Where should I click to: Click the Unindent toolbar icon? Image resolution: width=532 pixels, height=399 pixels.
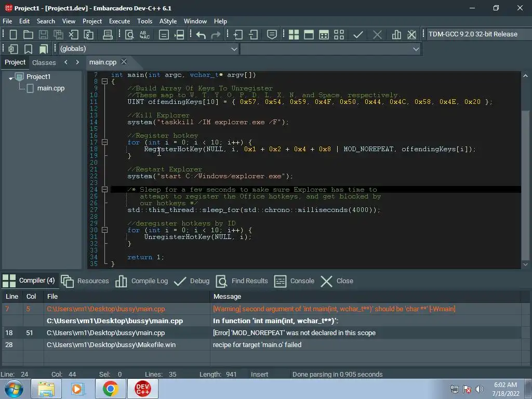(x=253, y=35)
